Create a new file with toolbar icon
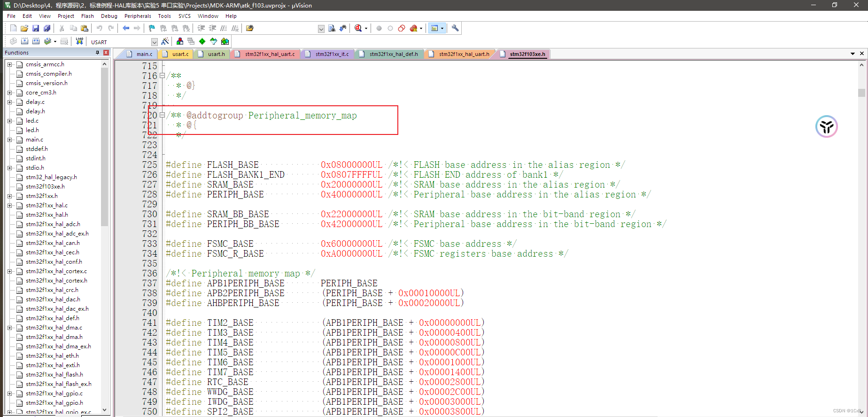 pos(13,28)
